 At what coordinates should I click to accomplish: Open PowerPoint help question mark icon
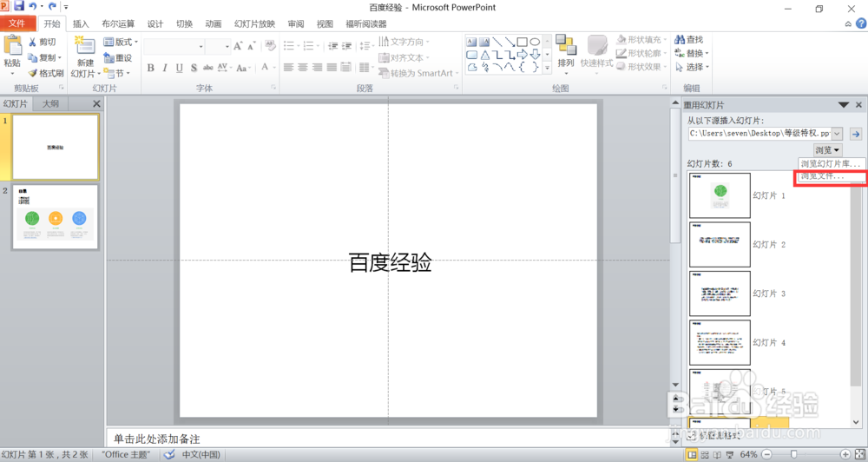point(861,23)
